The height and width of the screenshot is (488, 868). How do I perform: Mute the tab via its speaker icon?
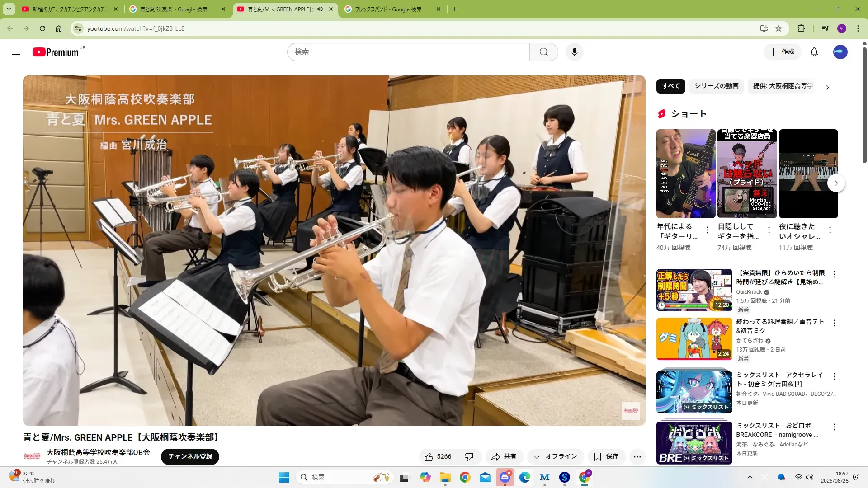click(x=320, y=9)
